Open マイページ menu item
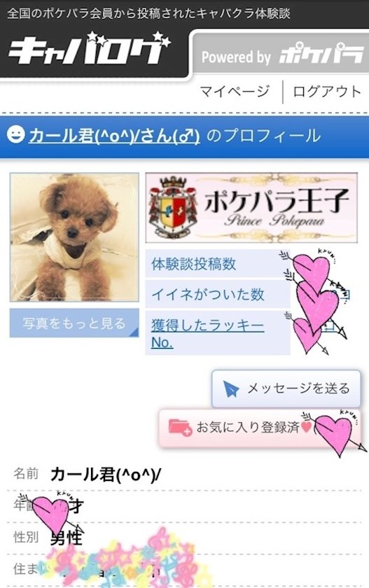 click(235, 91)
